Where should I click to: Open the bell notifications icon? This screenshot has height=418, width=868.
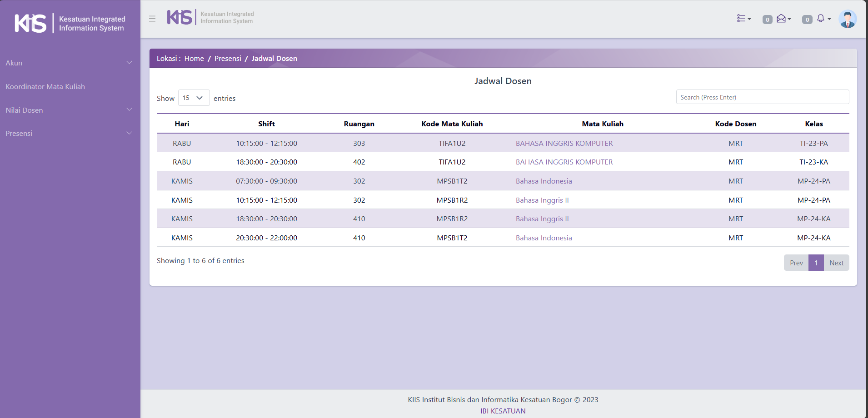point(822,19)
